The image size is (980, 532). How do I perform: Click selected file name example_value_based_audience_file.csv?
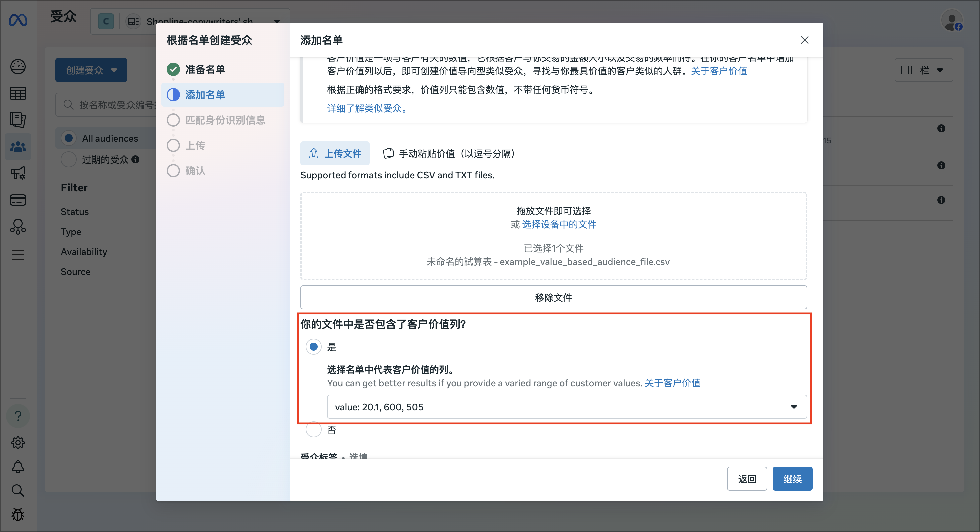[x=548, y=262]
